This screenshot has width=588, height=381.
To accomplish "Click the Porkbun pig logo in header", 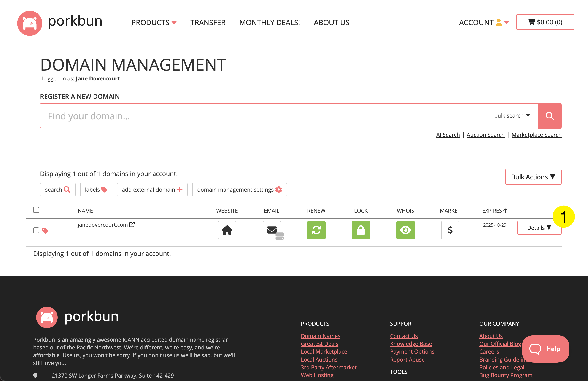I will 30,23.
